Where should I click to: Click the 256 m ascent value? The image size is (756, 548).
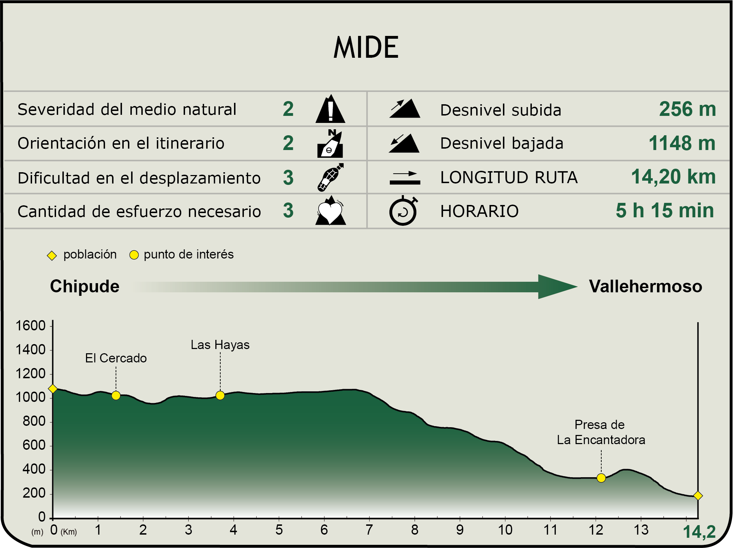click(x=688, y=109)
